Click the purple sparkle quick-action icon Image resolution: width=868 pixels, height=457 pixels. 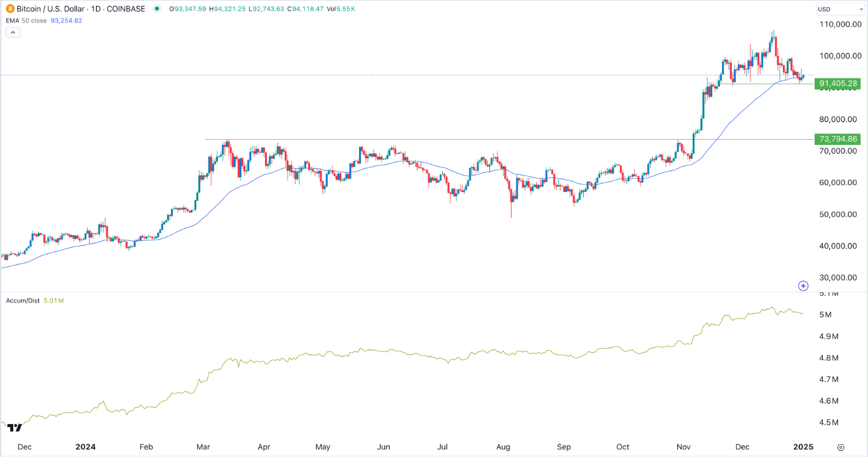pyautogui.click(x=803, y=286)
